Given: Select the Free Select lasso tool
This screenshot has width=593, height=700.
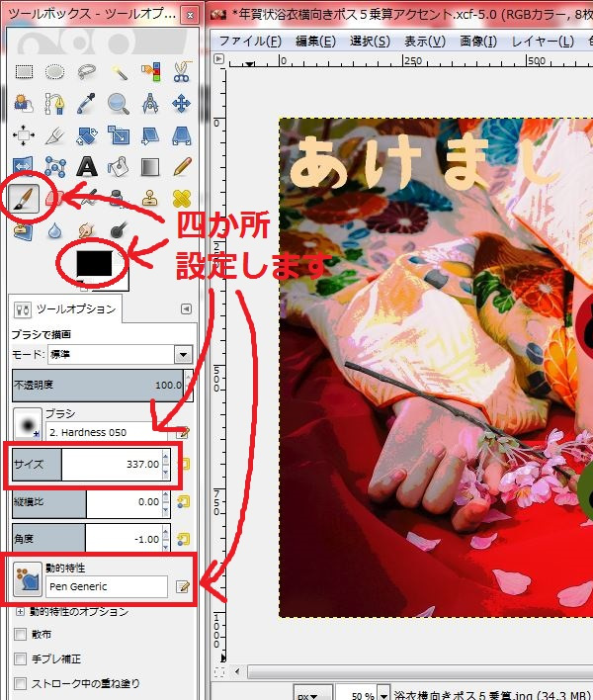Looking at the screenshot, I should 87,71.
